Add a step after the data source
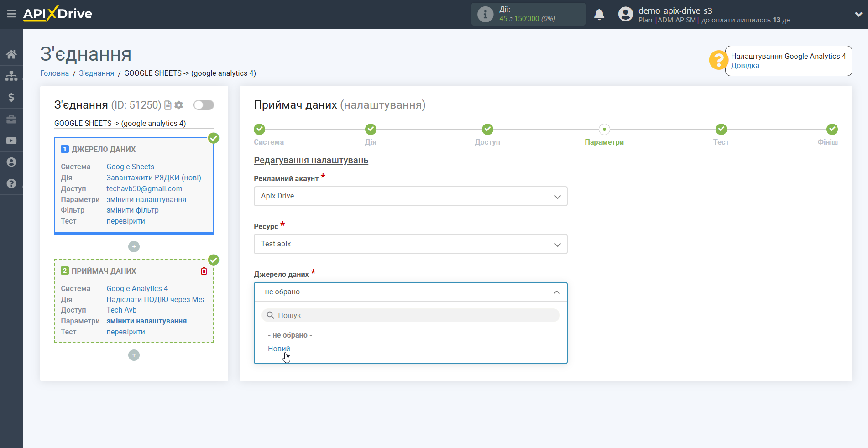Screen dimensions: 868x448 [x=134, y=246]
